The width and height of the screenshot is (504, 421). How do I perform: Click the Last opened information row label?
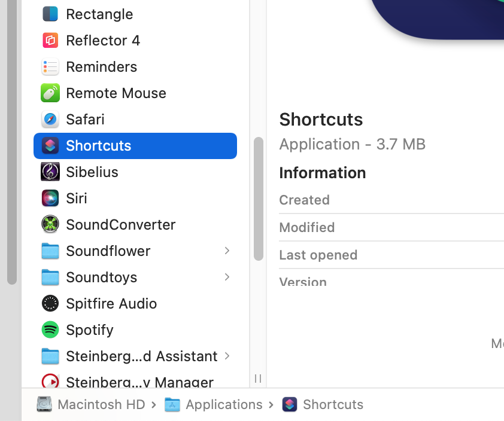318,255
